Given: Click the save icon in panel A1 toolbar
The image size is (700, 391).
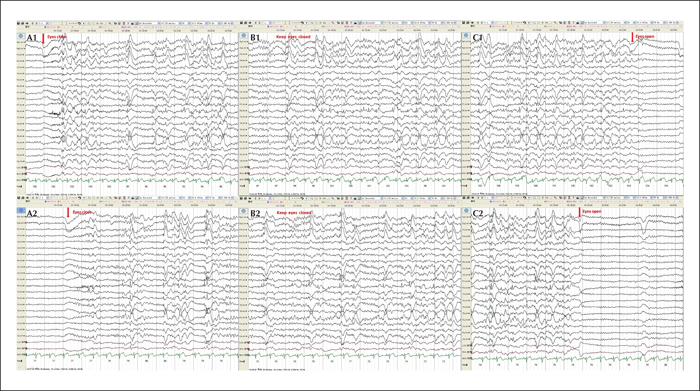Looking at the screenshot, I should pos(18,23).
